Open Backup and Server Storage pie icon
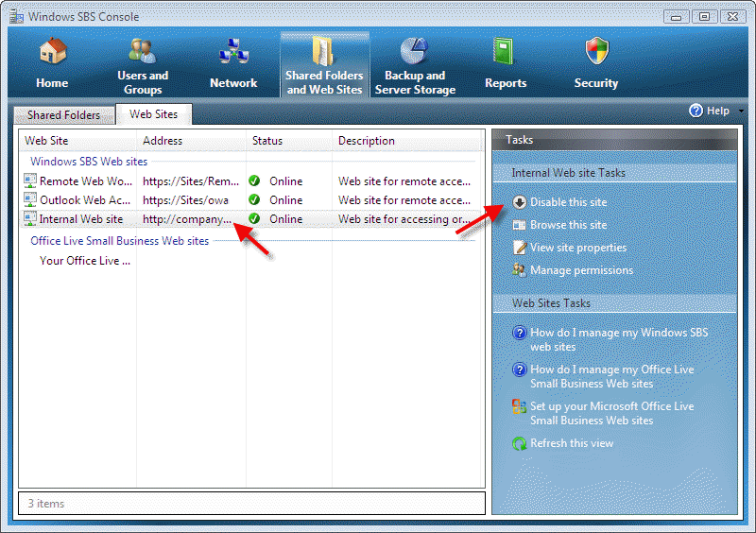 [x=414, y=51]
